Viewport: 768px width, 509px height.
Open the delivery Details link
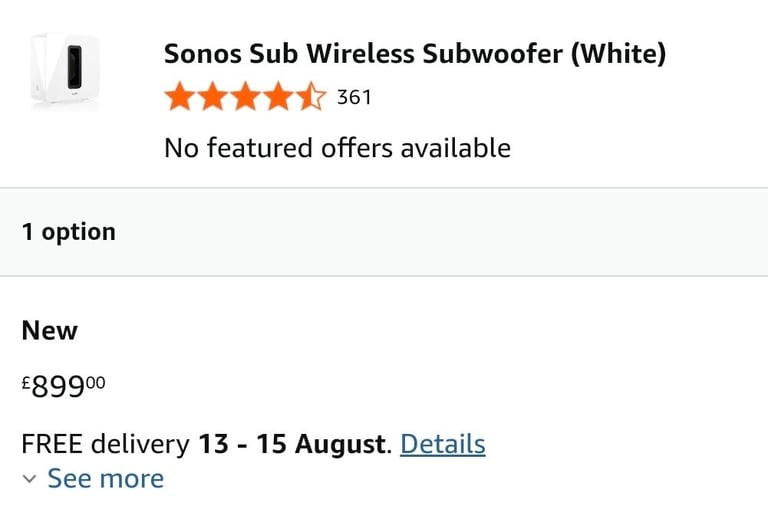443,444
